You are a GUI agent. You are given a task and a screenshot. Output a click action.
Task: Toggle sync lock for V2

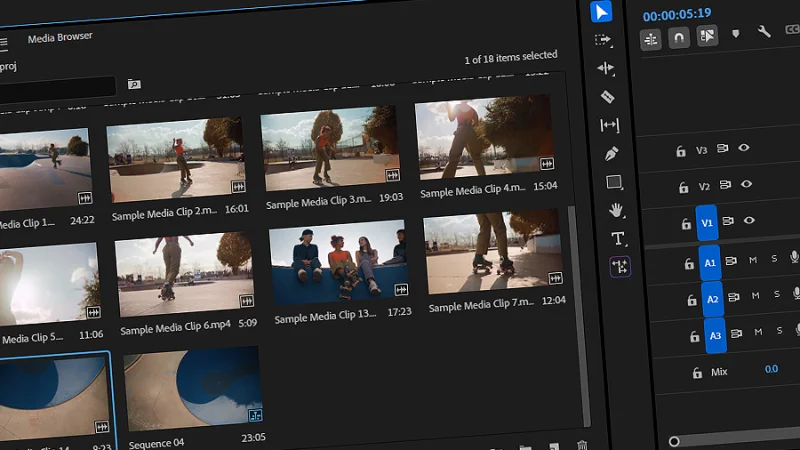[x=725, y=185]
